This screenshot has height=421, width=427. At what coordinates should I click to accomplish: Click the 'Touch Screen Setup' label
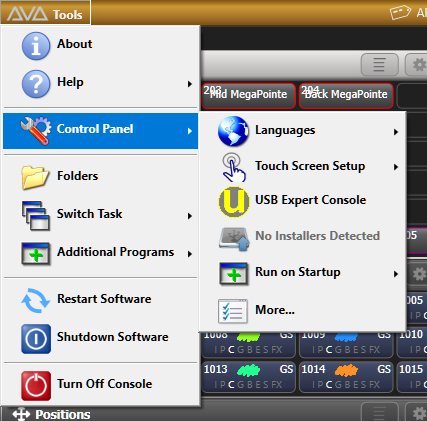310,166
